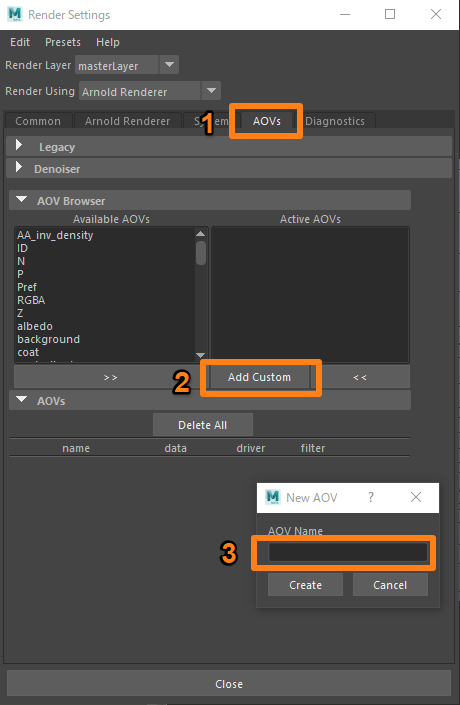Click scroll up arrow of Available AOVs list
The height and width of the screenshot is (705, 460).
pyautogui.click(x=201, y=233)
